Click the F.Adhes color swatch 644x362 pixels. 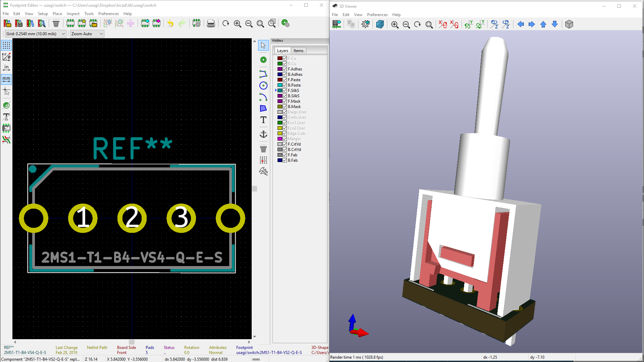[280, 69]
